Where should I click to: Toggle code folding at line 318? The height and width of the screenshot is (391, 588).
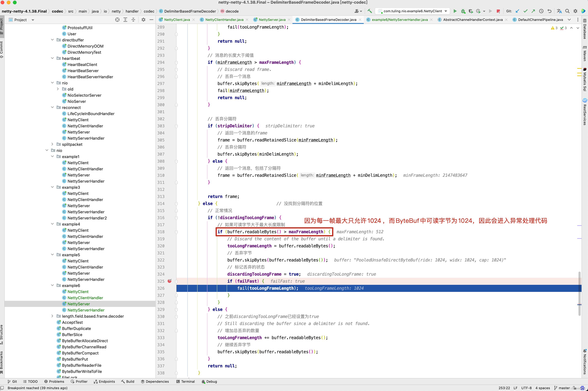[x=176, y=232]
